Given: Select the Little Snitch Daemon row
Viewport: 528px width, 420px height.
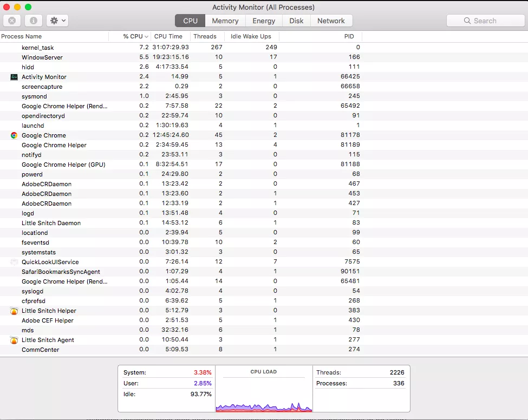Looking at the screenshot, I should coord(264,223).
